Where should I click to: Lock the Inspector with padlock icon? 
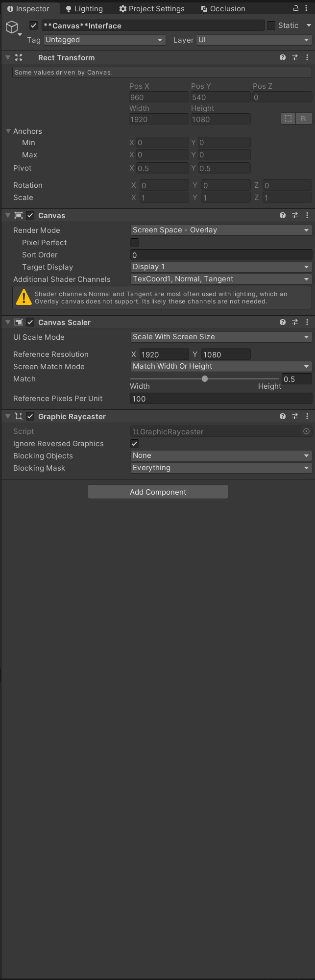coord(296,8)
